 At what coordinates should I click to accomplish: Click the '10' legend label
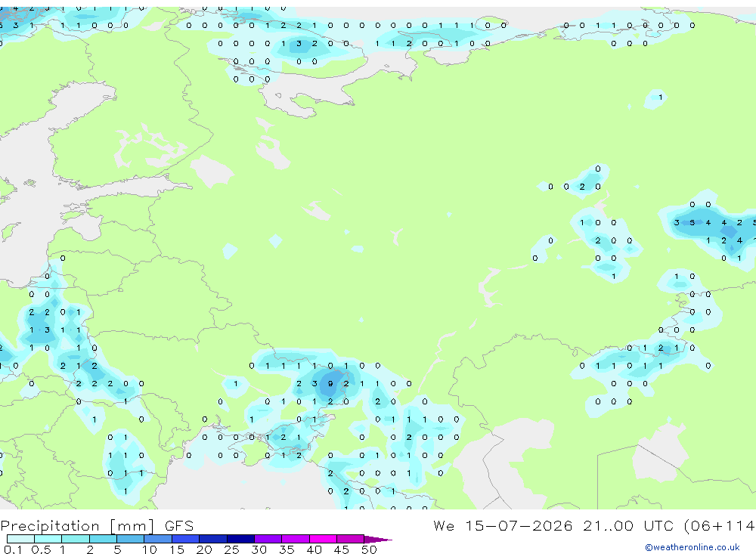tap(149, 549)
